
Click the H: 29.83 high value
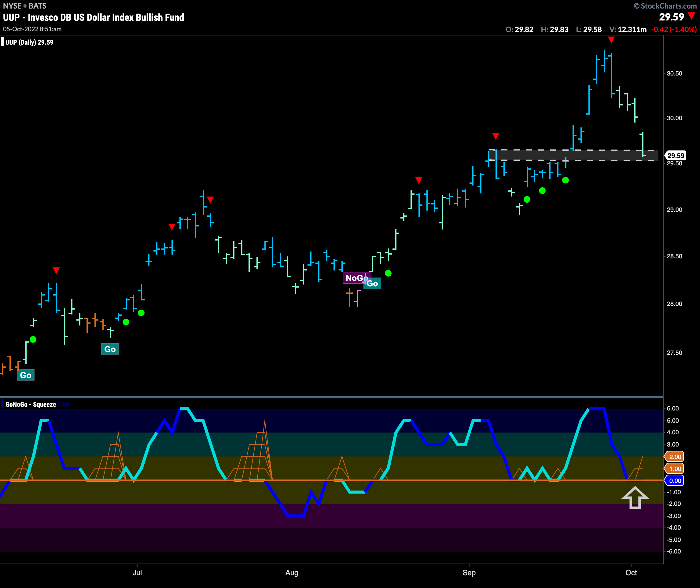click(x=555, y=29)
